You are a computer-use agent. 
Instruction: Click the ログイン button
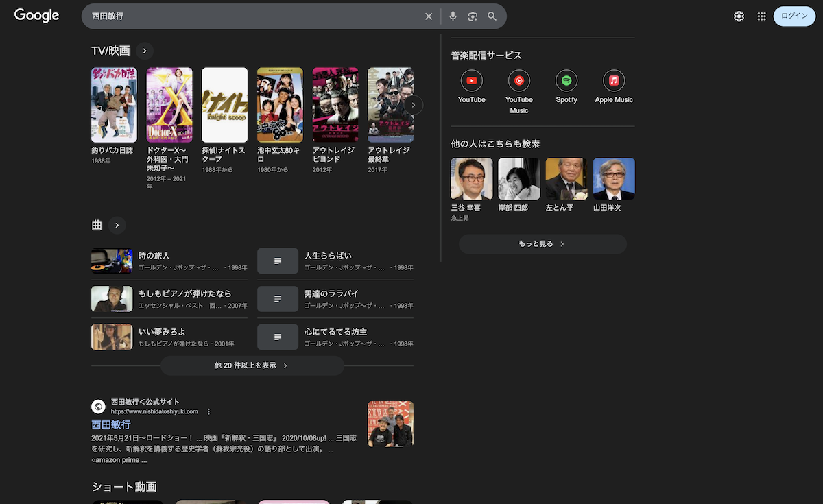pos(794,16)
